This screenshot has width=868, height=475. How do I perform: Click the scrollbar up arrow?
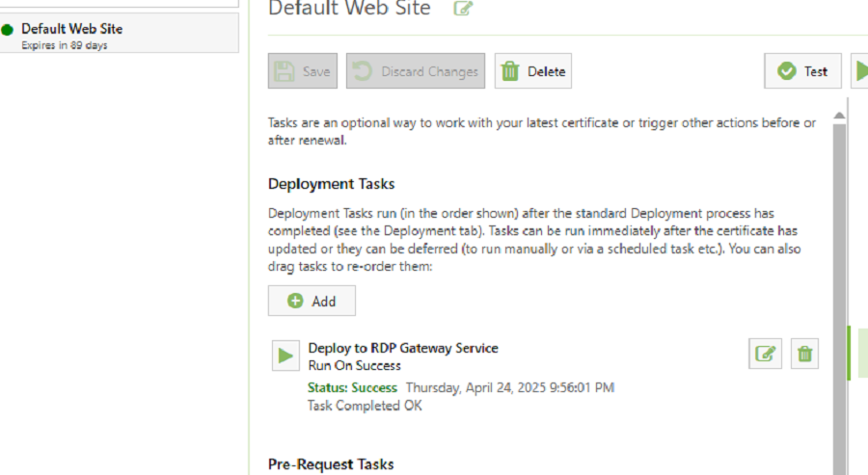click(839, 115)
